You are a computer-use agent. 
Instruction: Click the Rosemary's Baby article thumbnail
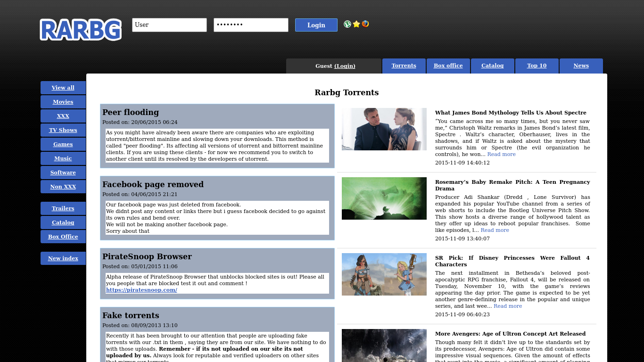(x=384, y=198)
